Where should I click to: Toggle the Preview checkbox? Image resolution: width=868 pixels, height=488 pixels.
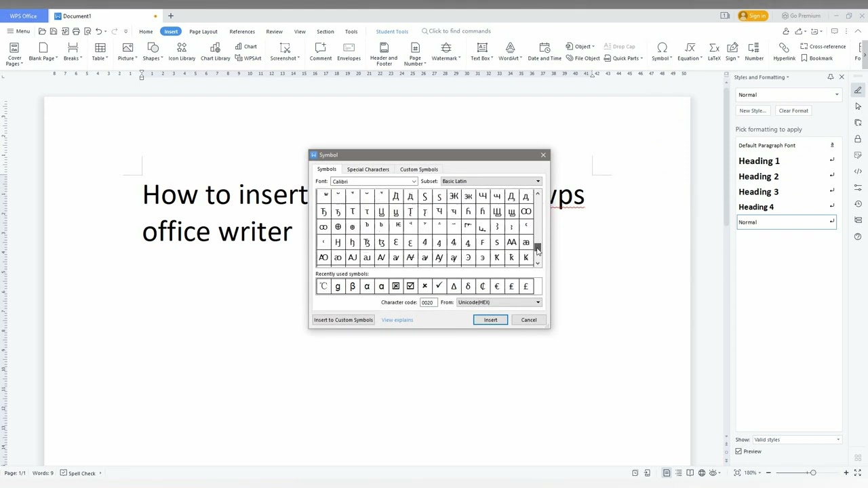click(738, 451)
